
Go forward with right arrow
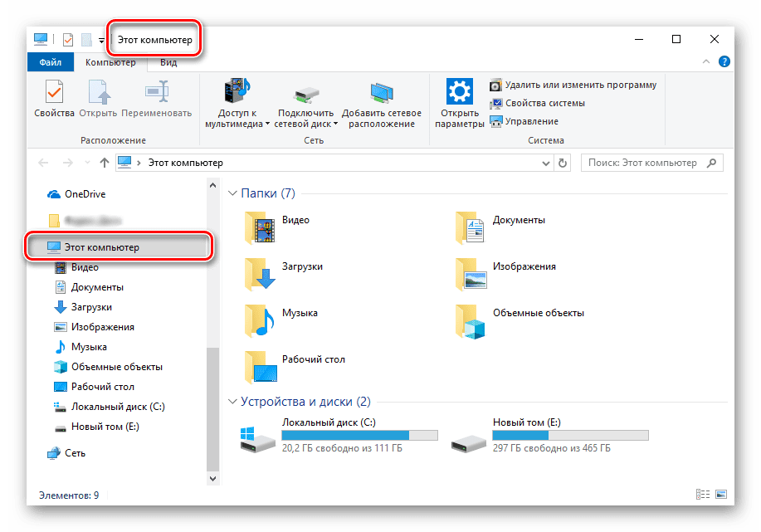point(68,163)
